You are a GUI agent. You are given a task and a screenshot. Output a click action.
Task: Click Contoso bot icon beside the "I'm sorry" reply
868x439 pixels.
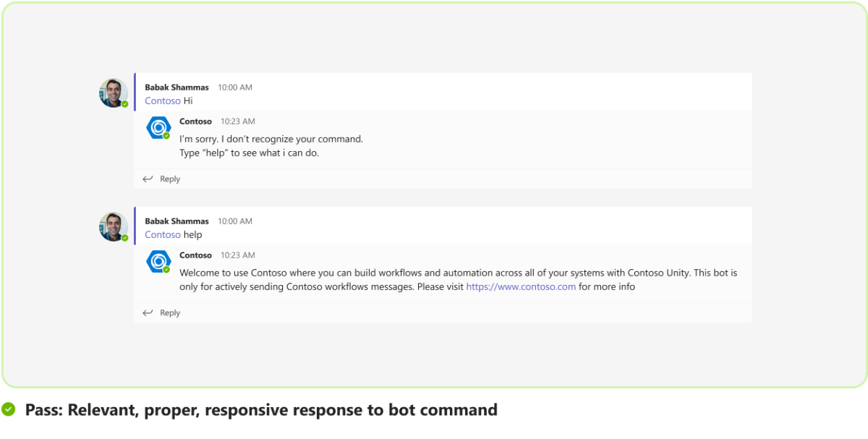tap(158, 127)
